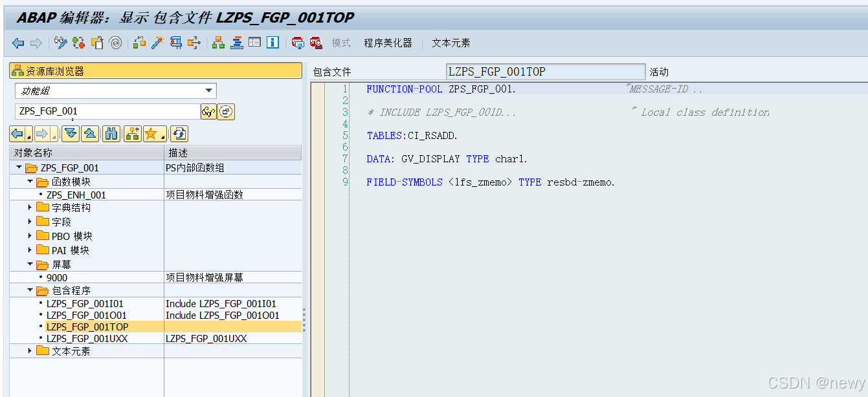Expand the 字段 folder

tap(30, 222)
